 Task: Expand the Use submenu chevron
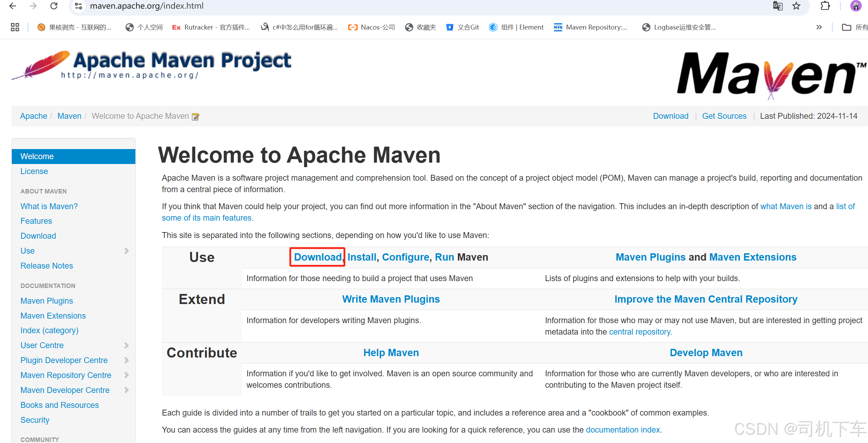click(126, 251)
